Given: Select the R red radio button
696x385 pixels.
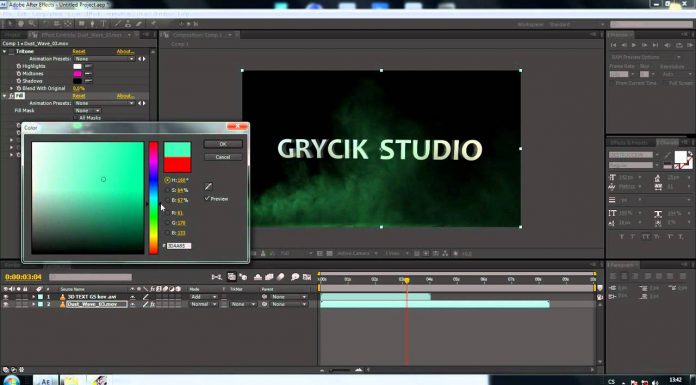Looking at the screenshot, I should tap(167, 213).
